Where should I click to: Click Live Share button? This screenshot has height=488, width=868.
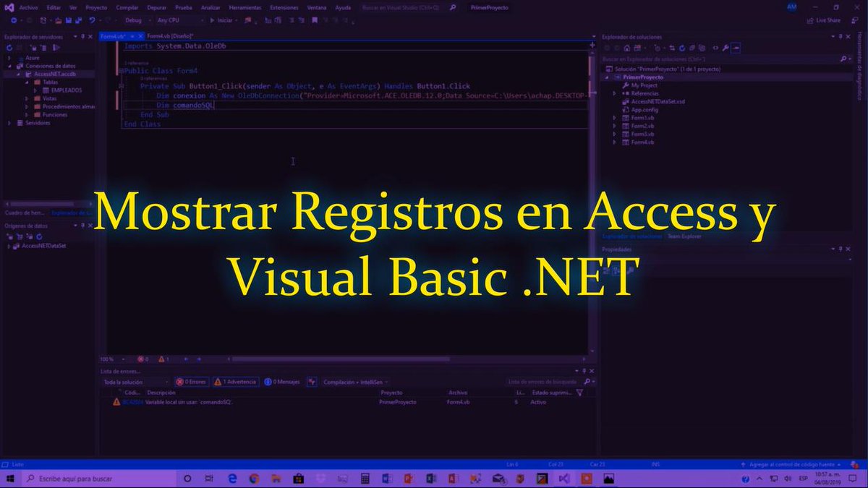[825, 20]
